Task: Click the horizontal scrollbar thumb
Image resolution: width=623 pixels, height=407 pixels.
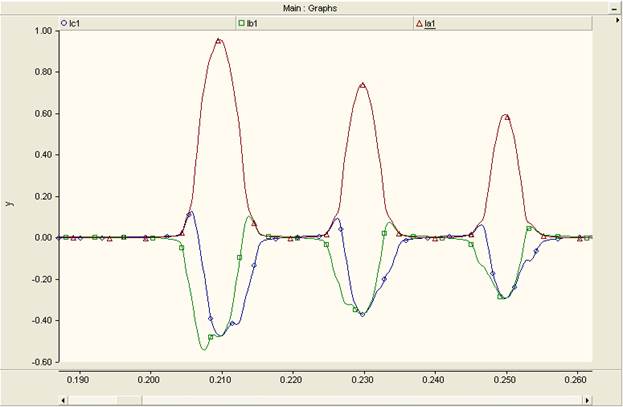Action: [130, 400]
